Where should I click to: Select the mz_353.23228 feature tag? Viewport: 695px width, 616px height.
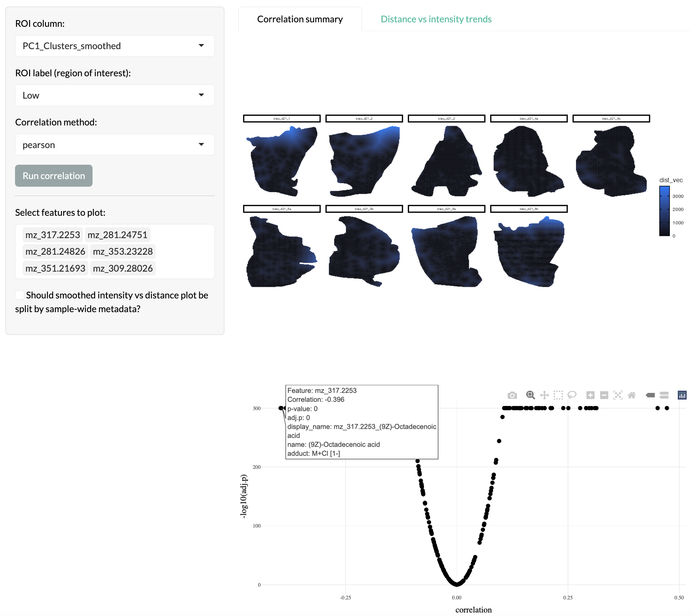click(x=123, y=252)
